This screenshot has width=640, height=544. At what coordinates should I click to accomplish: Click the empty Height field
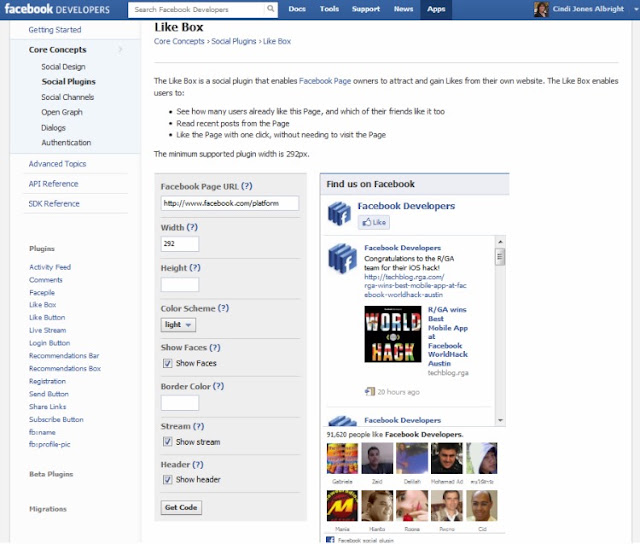pyautogui.click(x=180, y=284)
